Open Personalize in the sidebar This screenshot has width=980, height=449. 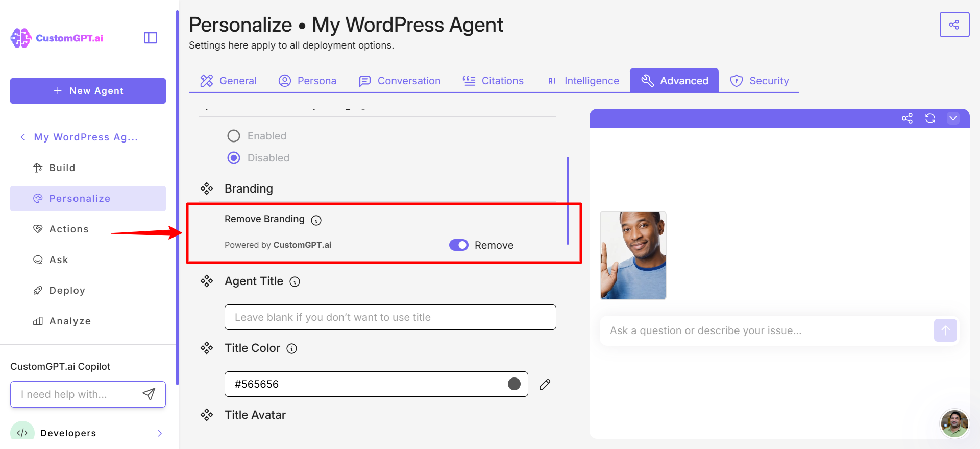point(88,198)
